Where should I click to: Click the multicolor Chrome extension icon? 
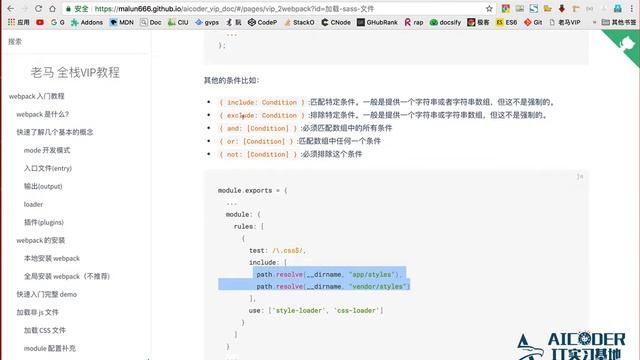(x=506, y=9)
